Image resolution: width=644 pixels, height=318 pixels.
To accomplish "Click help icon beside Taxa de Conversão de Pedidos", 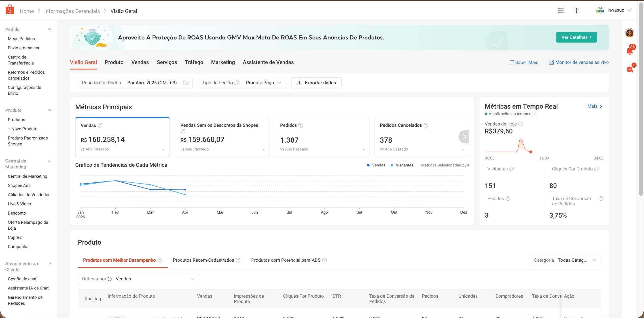I will click(601, 198).
